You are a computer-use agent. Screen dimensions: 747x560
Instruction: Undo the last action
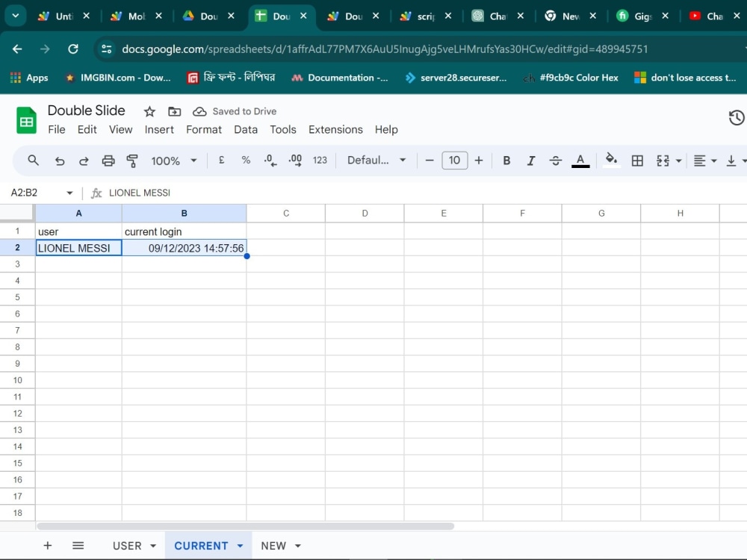pos(60,161)
